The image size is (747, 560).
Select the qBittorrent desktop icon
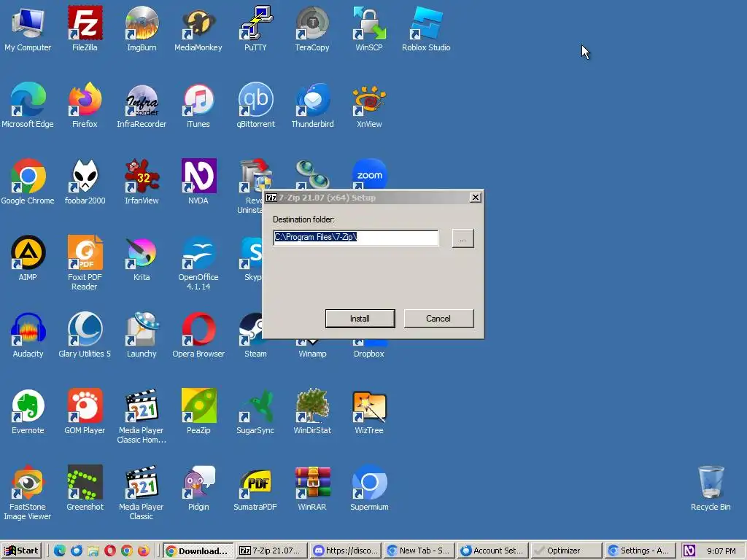[x=255, y=105]
